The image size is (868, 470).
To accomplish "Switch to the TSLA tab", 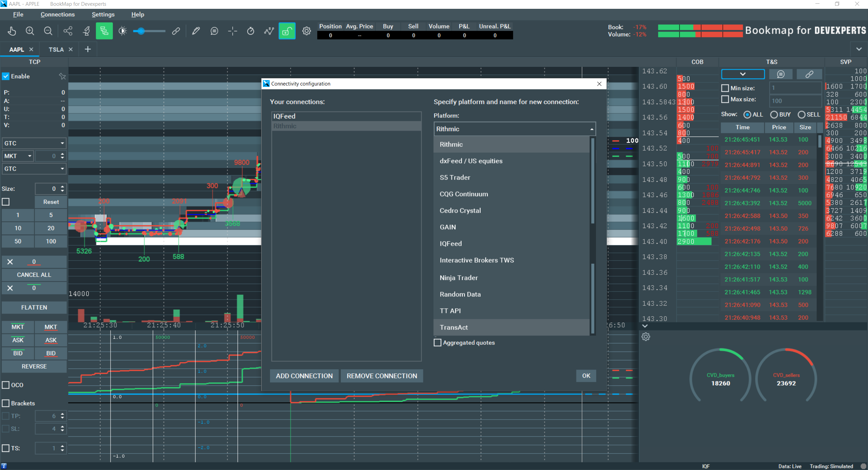I will 56,50.
